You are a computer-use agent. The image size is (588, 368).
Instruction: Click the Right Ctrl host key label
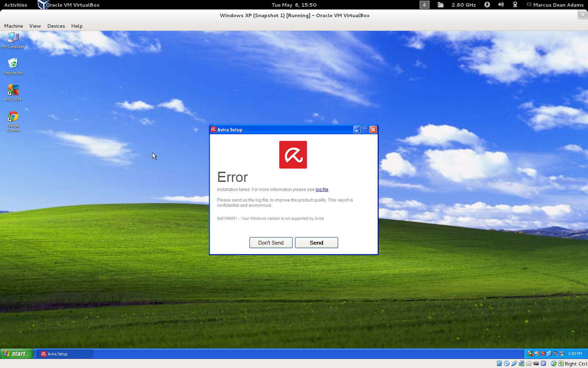pos(576,364)
